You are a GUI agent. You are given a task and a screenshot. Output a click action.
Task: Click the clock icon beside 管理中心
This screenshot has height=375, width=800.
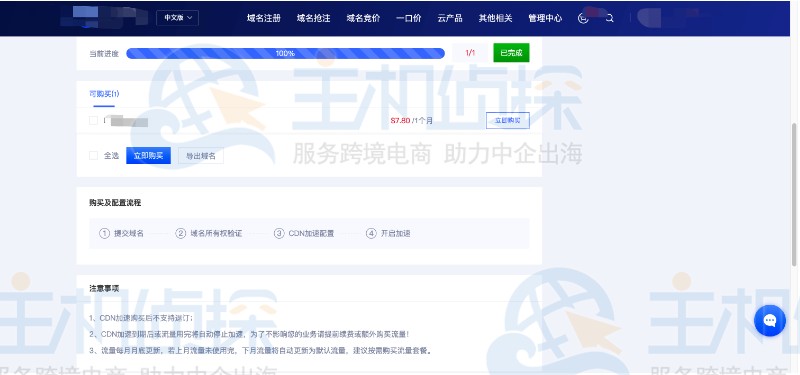pyautogui.click(x=583, y=18)
